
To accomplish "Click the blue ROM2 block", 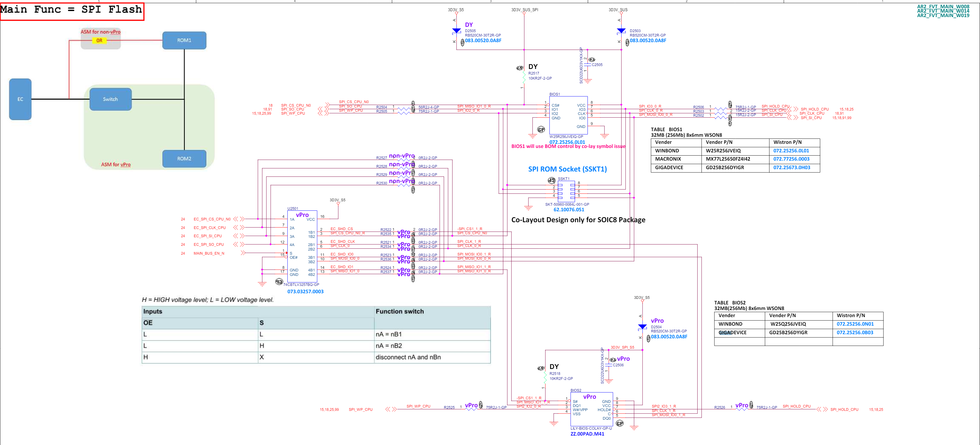I will [184, 158].
